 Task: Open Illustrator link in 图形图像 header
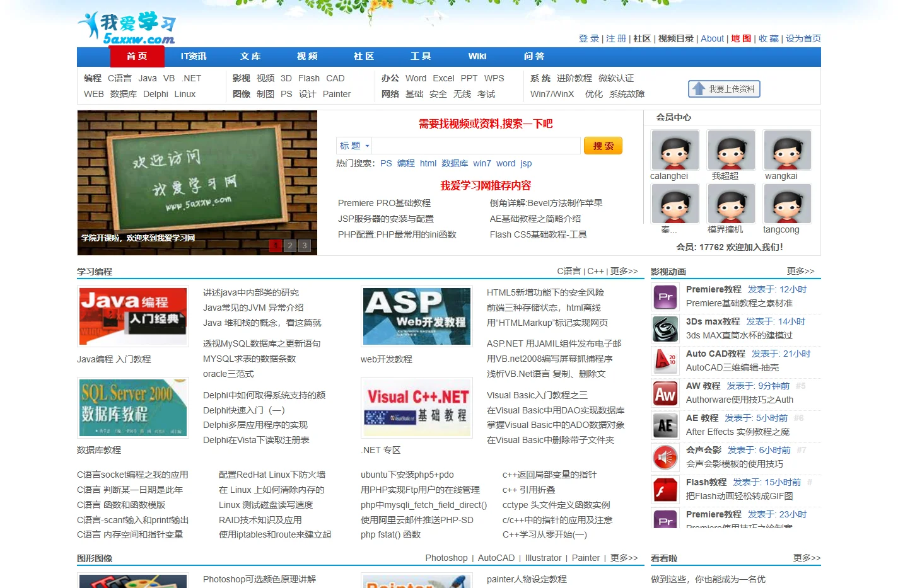point(544,558)
